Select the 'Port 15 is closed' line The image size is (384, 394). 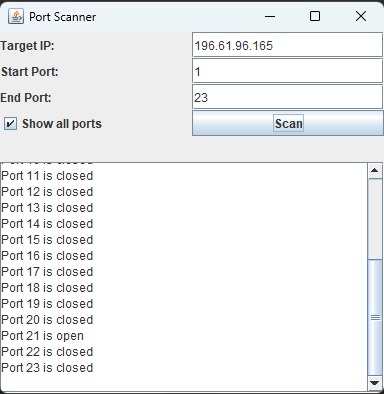click(47, 240)
